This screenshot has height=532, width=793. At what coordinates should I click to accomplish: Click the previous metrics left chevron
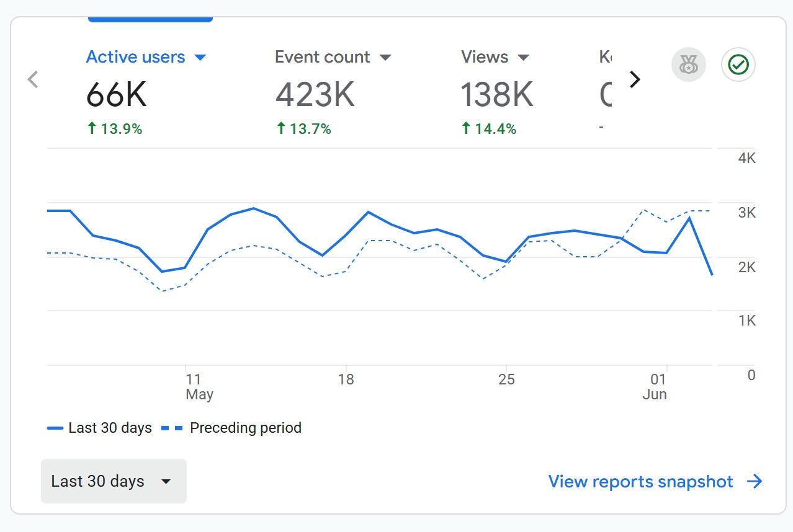coord(33,79)
